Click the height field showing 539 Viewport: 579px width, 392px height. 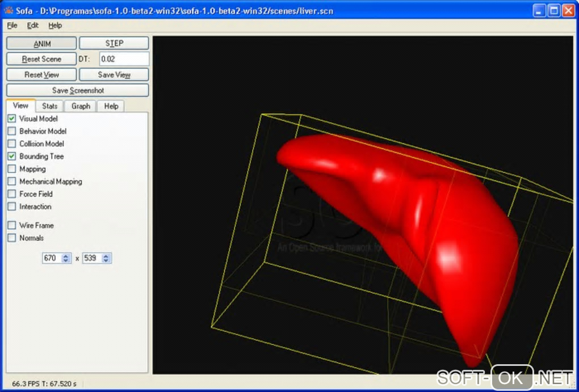click(x=92, y=258)
